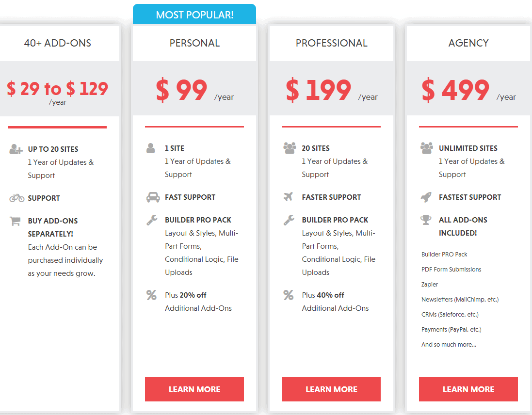Click the percent icon in Professional plan
This screenshot has height=415, width=532.
click(289, 295)
